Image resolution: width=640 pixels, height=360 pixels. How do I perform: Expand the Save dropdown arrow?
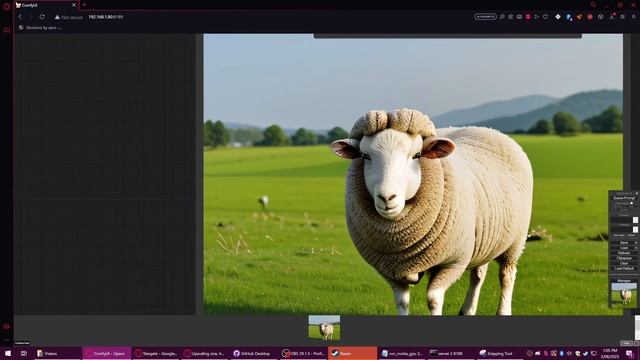click(636, 242)
